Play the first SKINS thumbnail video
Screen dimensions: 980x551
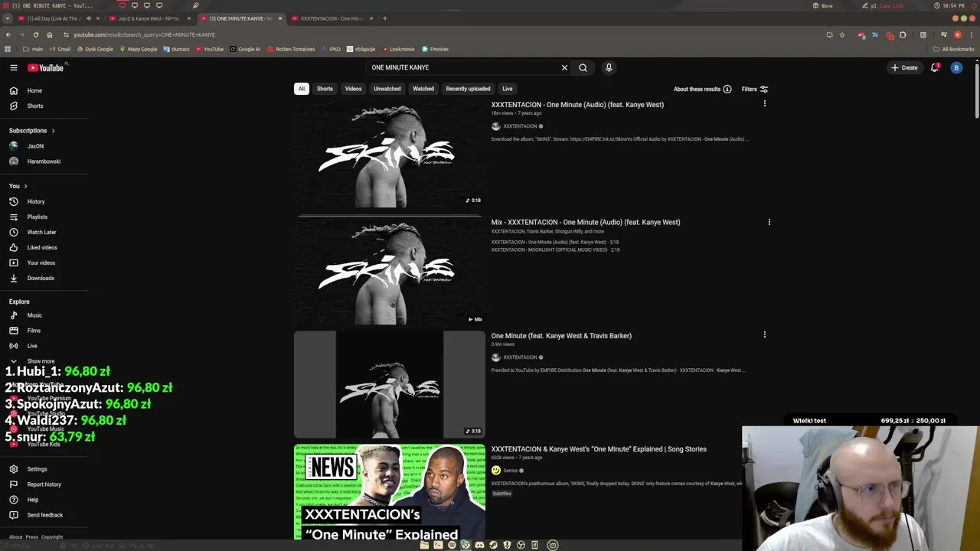tap(390, 154)
